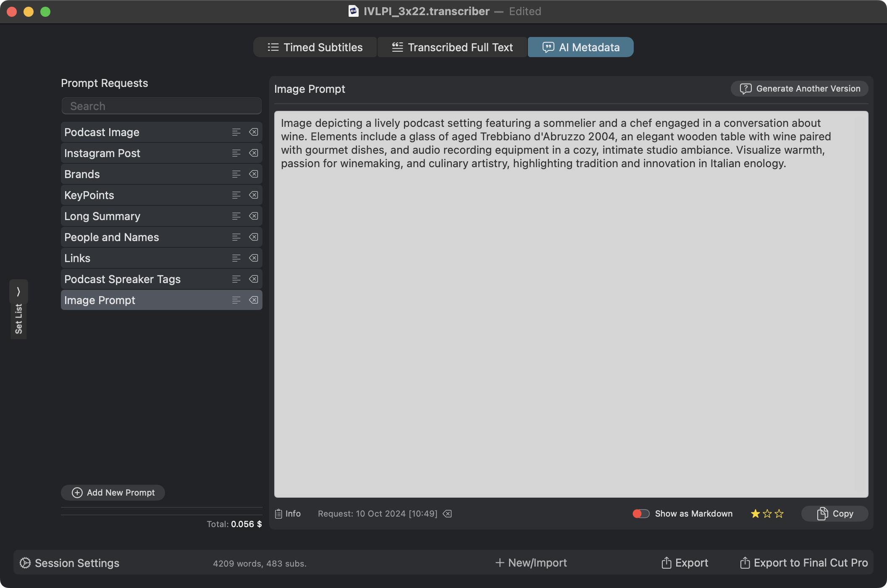Click Generate Another Version button
Image resolution: width=887 pixels, height=588 pixels.
[800, 89]
